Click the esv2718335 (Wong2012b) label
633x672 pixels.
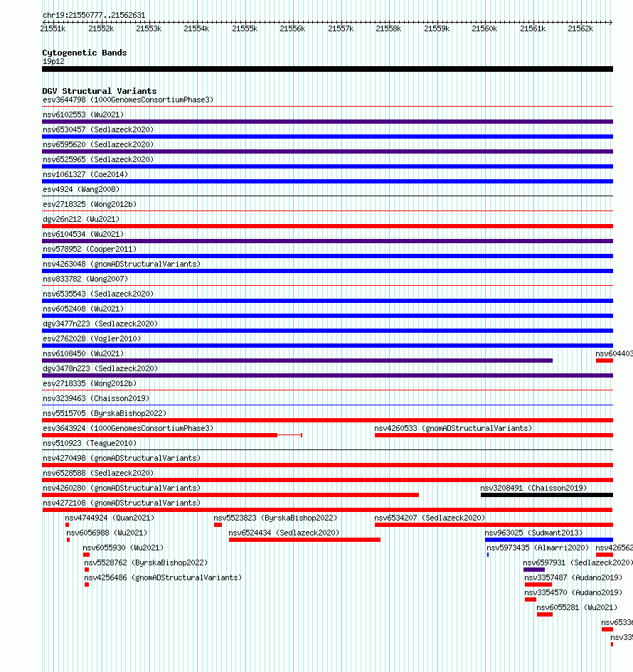pos(90,383)
